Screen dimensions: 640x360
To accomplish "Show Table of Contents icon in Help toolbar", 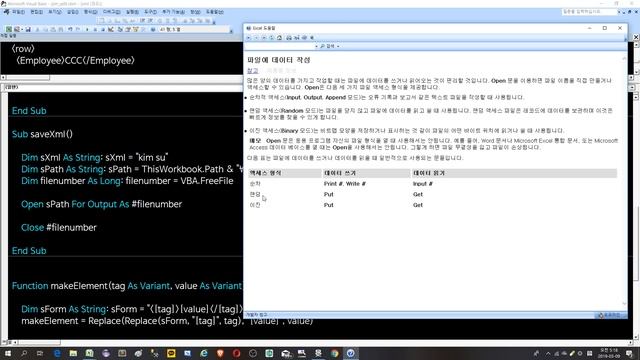I will click(304, 38).
